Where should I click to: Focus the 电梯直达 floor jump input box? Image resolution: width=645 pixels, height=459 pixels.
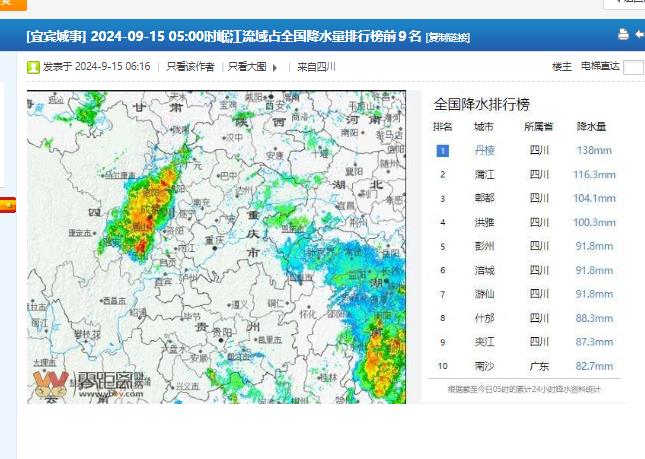(633, 67)
